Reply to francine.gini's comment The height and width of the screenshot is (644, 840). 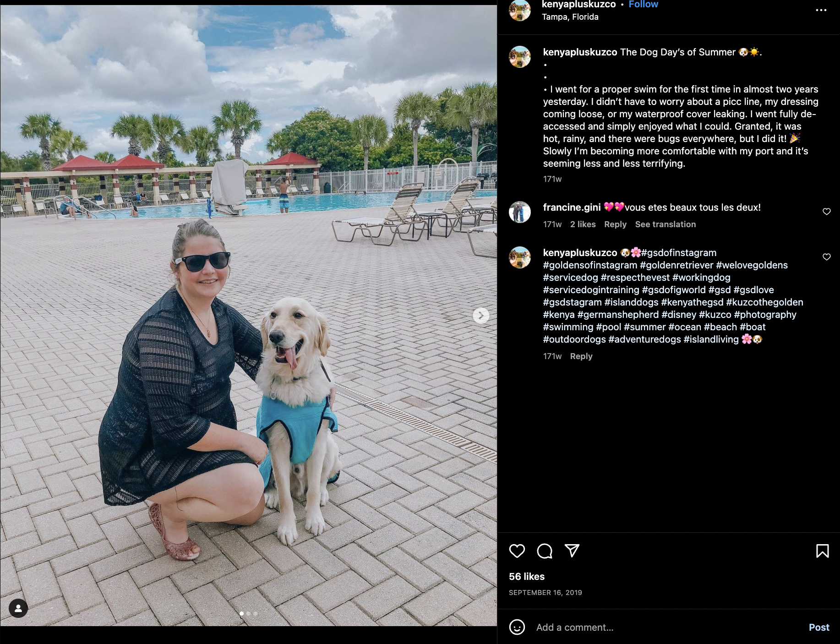pyautogui.click(x=615, y=224)
